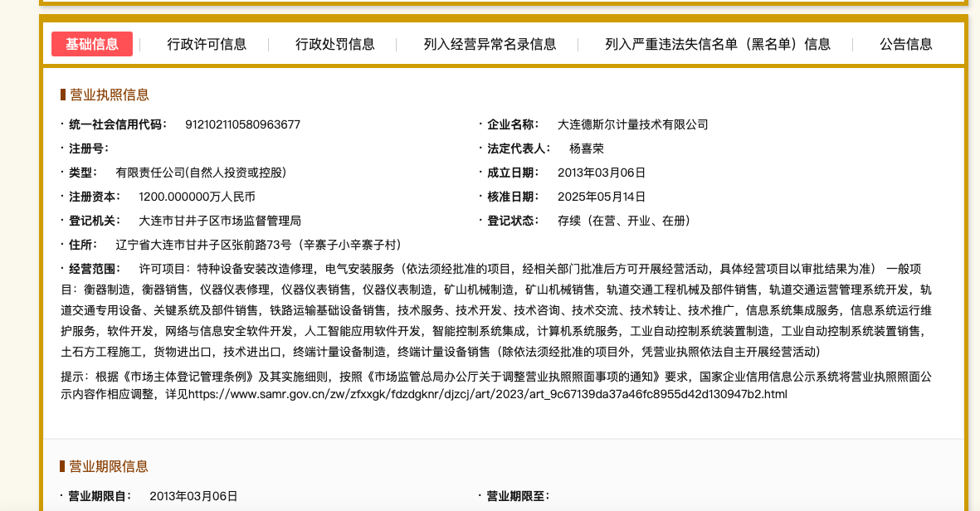Click approval date 2025年05月14日
The image size is (980, 511).
tap(602, 197)
